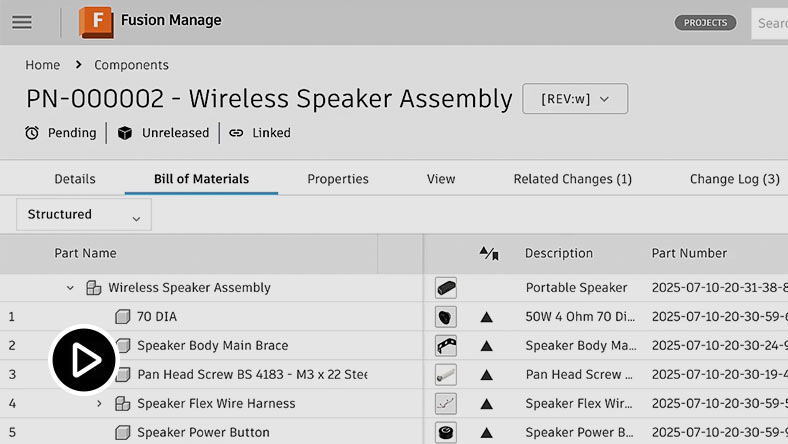This screenshot has height=444, width=788.
Task: Open the REV:w revision dropdown
Action: coord(575,99)
